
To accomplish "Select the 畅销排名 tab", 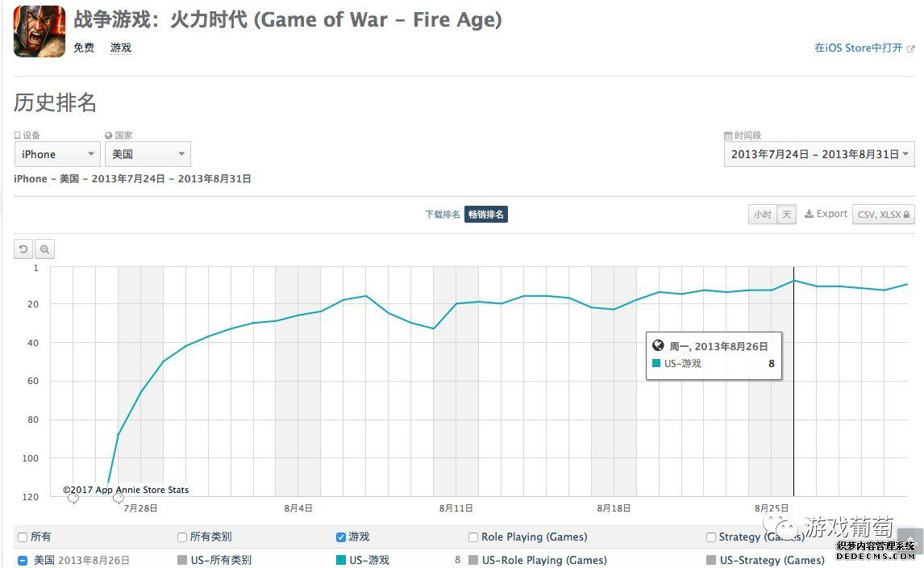I will click(486, 214).
